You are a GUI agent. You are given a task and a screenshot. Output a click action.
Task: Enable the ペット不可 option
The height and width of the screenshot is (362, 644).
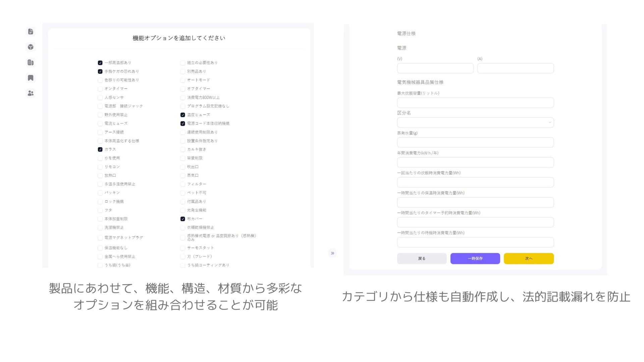click(182, 193)
